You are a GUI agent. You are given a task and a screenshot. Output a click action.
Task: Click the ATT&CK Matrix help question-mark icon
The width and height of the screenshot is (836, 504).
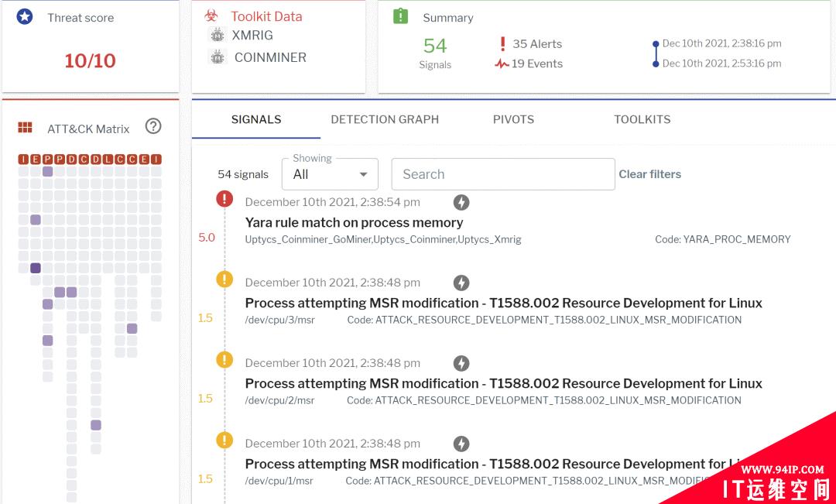pyautogui.click(x=153, y=126)
